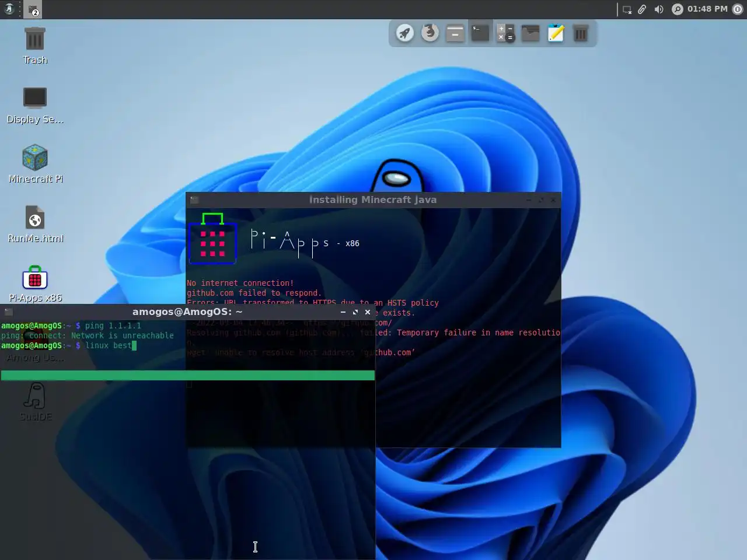This screenshot has height=560, width=747.
Task: Open the power session icon in panel
Action: [738, 9]
